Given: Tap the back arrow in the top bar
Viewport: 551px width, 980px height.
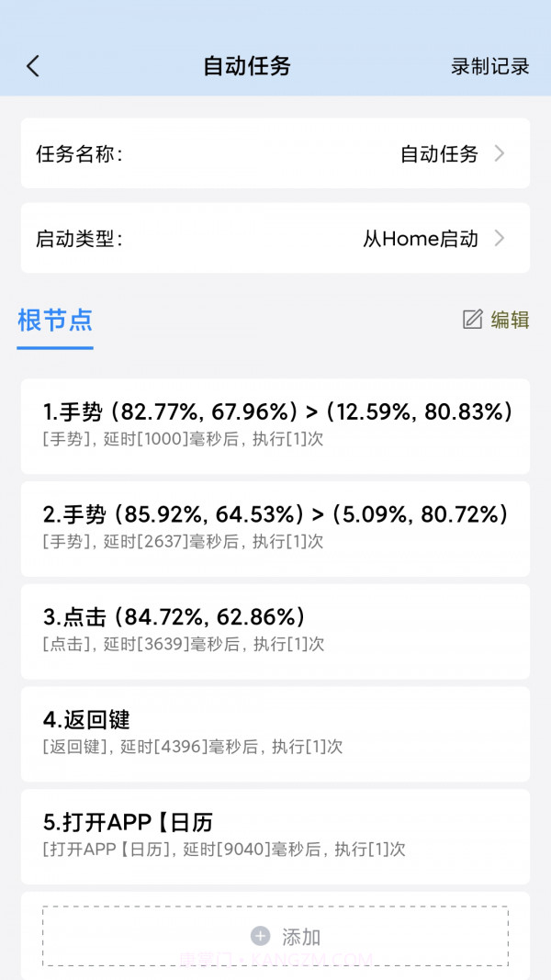Looking at the screenshot, I should (33, 66).
